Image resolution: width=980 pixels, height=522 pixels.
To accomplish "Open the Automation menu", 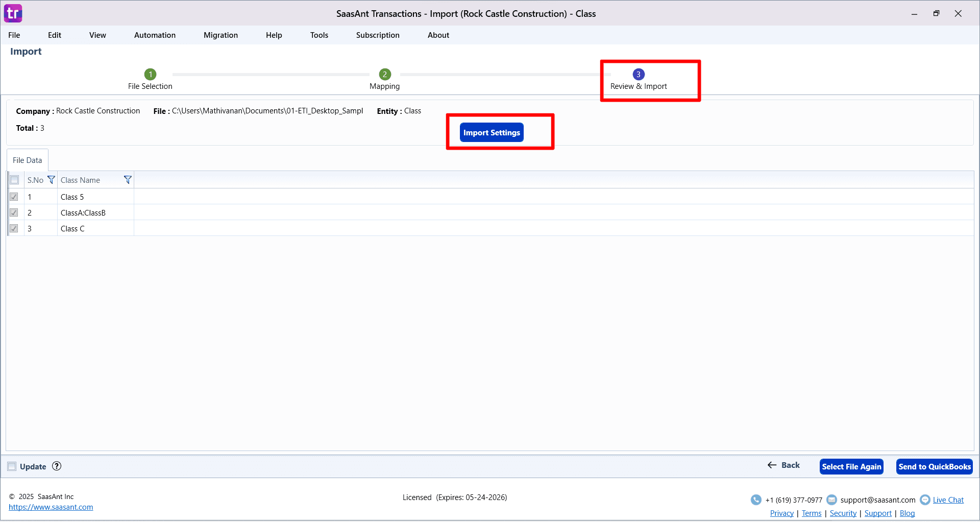I will [155, 35].
